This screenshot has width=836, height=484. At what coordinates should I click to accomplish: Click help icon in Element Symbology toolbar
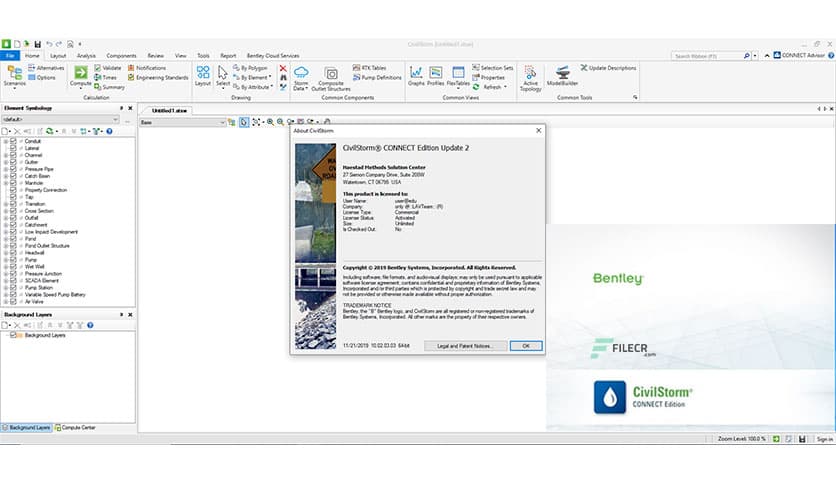(109, 131)
